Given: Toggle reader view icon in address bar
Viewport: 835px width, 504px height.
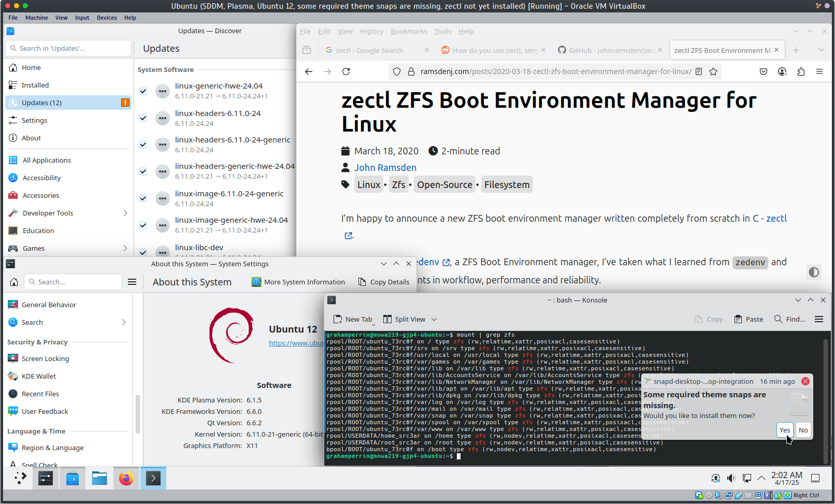Looking at the screenshot, I should [699, 71].
